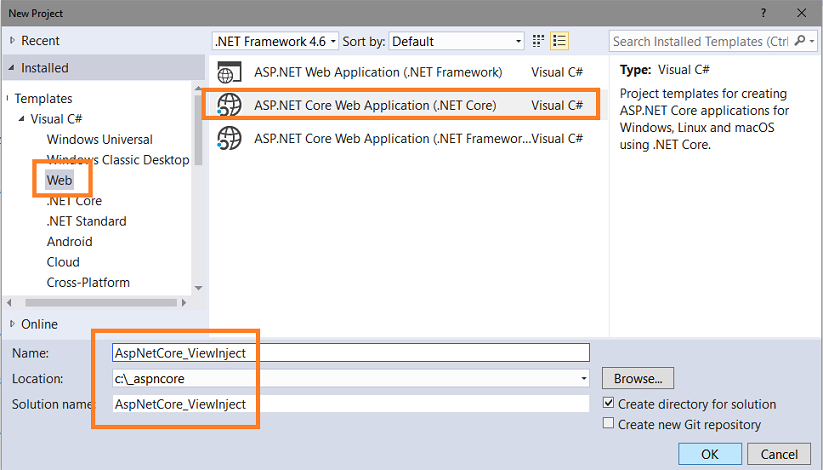Collapse the Templates tree node
Image resolution: width=823 pixels, height=470 pixels.
point(8,98)
